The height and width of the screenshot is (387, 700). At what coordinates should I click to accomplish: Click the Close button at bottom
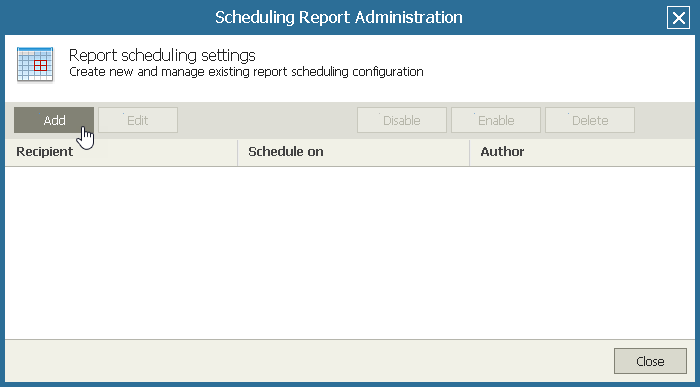pyautogui.click(x=650, y=361)
